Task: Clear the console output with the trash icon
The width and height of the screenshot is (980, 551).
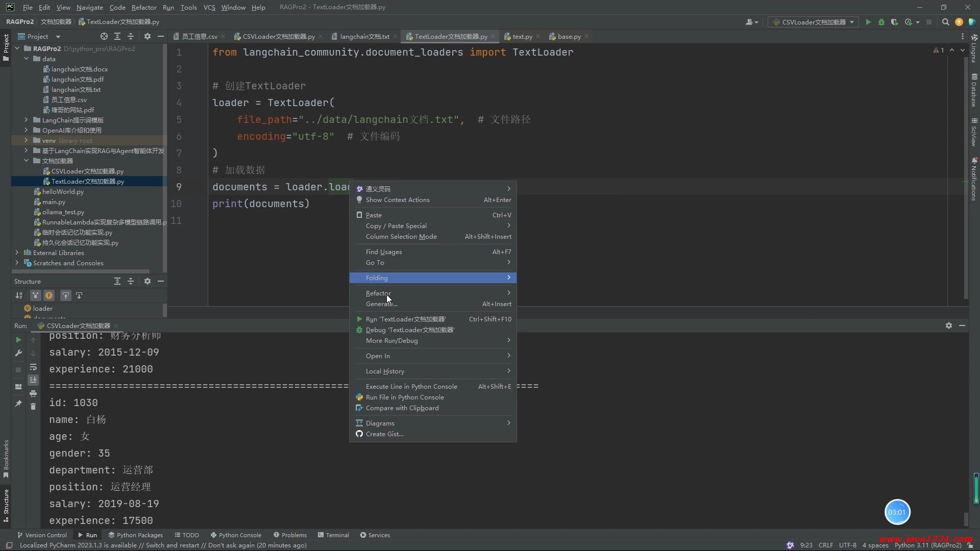Action: coord(33,407)
